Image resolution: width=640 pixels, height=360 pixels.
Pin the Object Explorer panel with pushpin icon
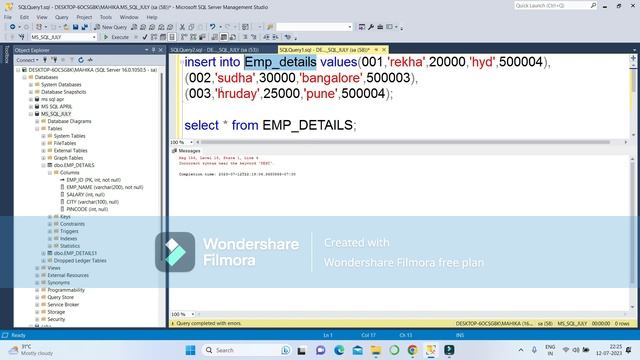(153, 50)
